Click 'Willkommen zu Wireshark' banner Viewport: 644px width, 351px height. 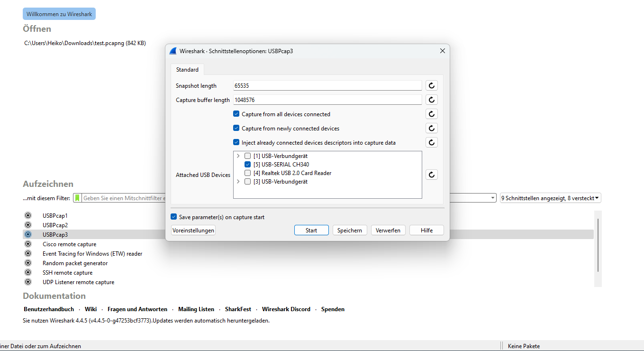(x=59, y=14)
